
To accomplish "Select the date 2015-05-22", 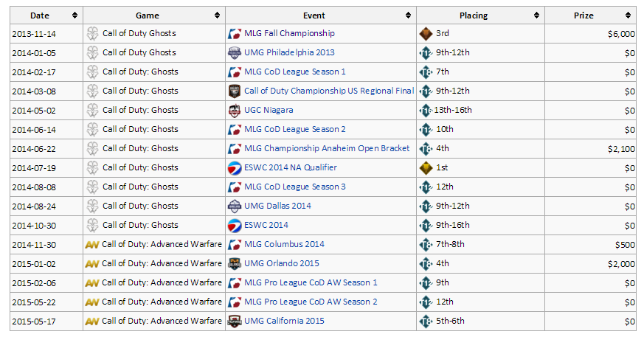I will pyautogui.click(x=34, y=302).
